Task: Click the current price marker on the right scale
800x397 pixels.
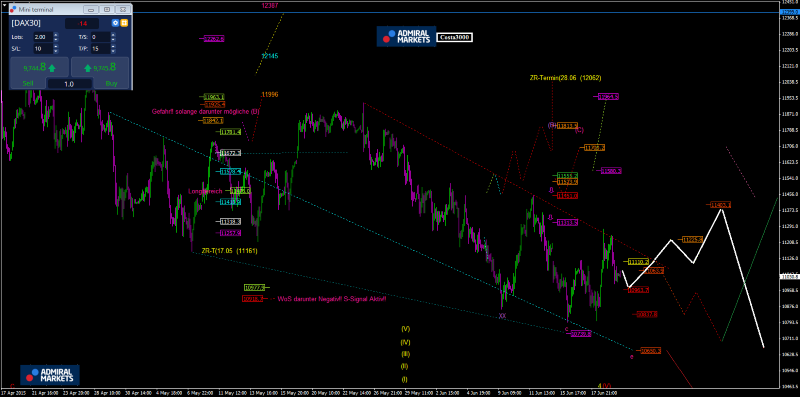Action: click(x=789, y=276)
